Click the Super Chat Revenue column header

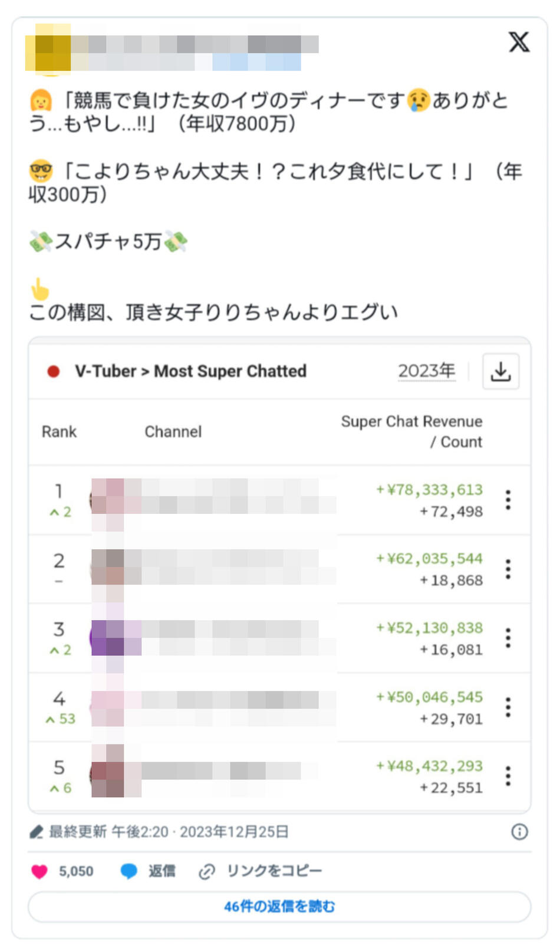pyautogui.click(x=411, y=431)
